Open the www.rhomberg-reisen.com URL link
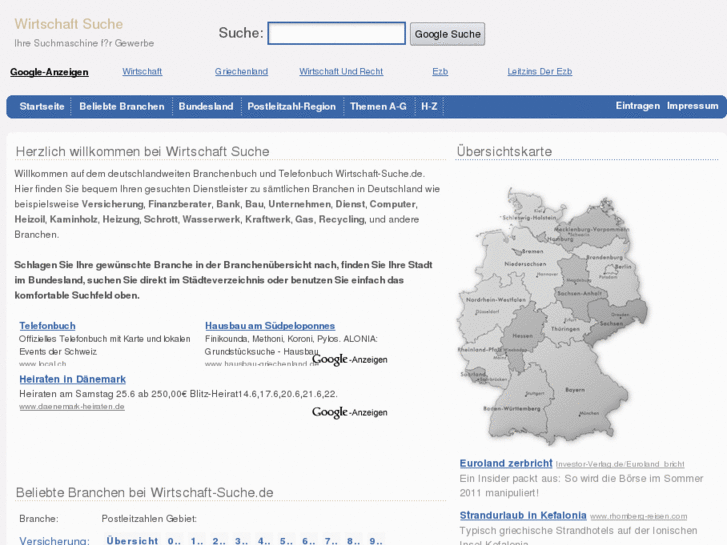 (x=638, y=516)
